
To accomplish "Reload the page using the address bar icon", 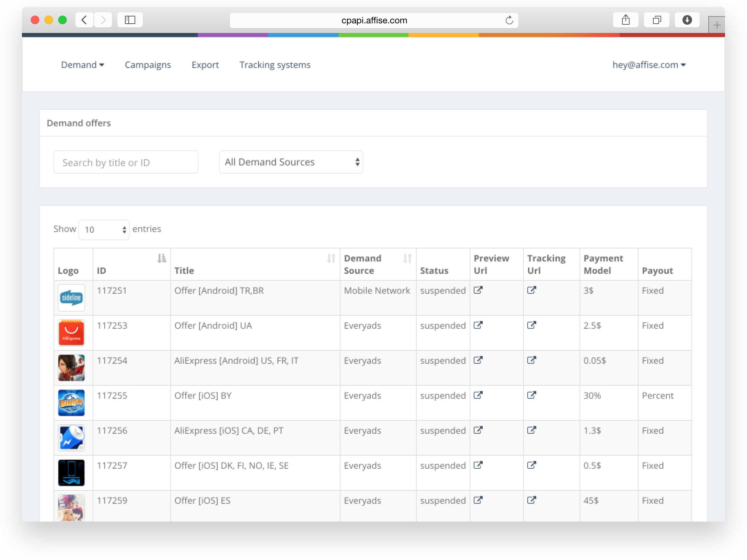I will (509, 20).
